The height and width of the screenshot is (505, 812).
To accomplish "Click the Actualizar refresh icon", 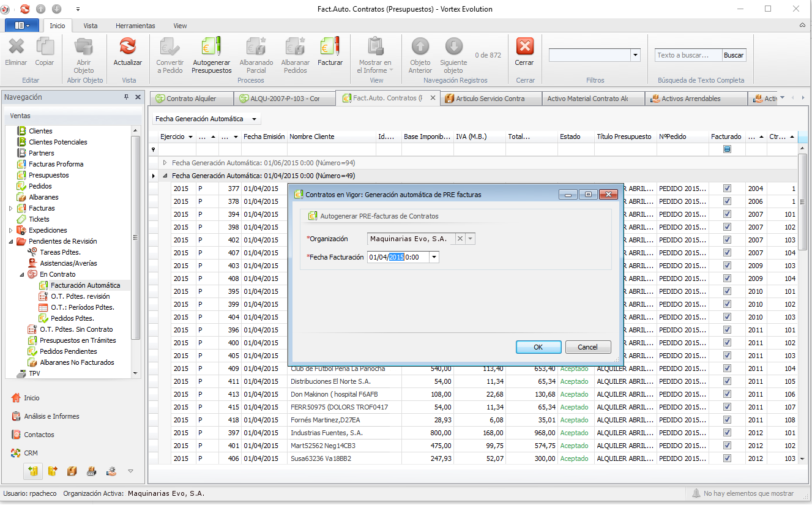I will (127, 48).
